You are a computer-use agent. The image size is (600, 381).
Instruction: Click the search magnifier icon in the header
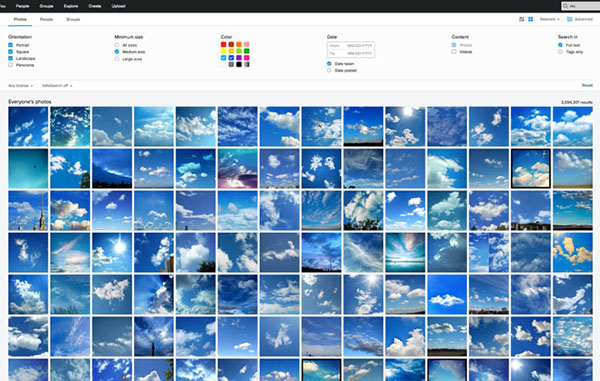[566, 6]
